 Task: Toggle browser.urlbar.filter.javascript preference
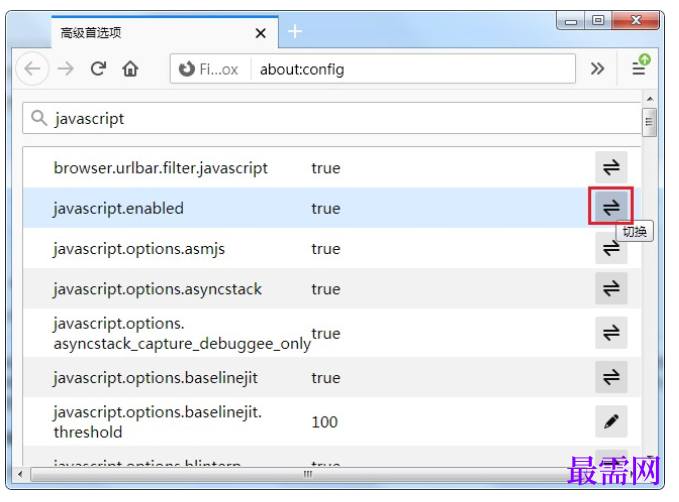[x=611, y=167]
